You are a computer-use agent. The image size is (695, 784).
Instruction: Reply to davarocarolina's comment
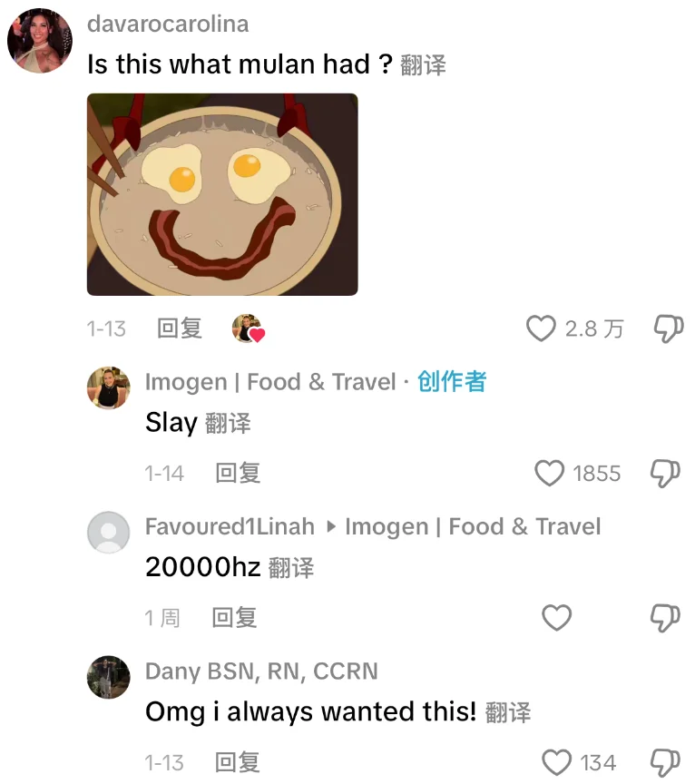(180, 328)
